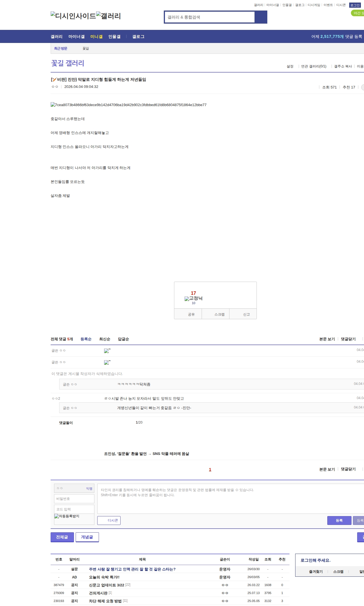Image resolution: width=364 pixels, height=606 pixels.
Task: Click the broken post image in the article body
Action: coord(128,105)
